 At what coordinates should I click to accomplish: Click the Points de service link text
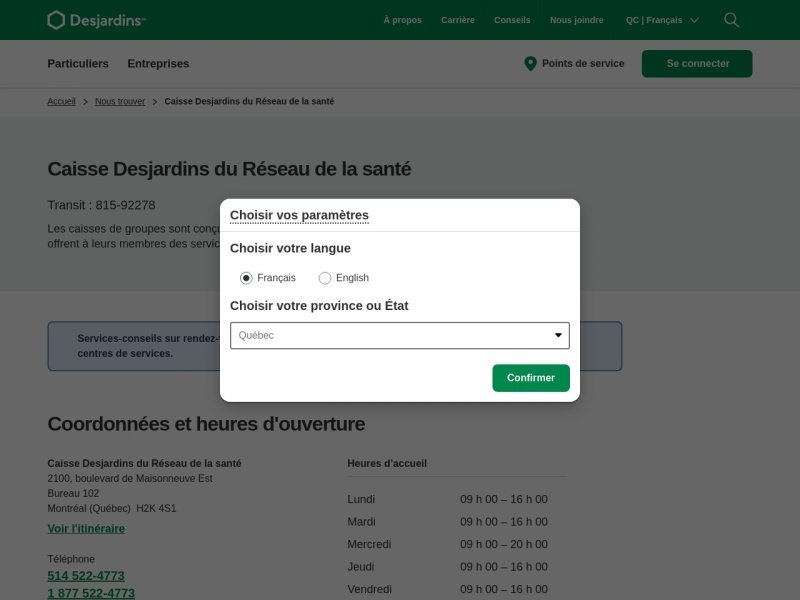coord(583,64)
